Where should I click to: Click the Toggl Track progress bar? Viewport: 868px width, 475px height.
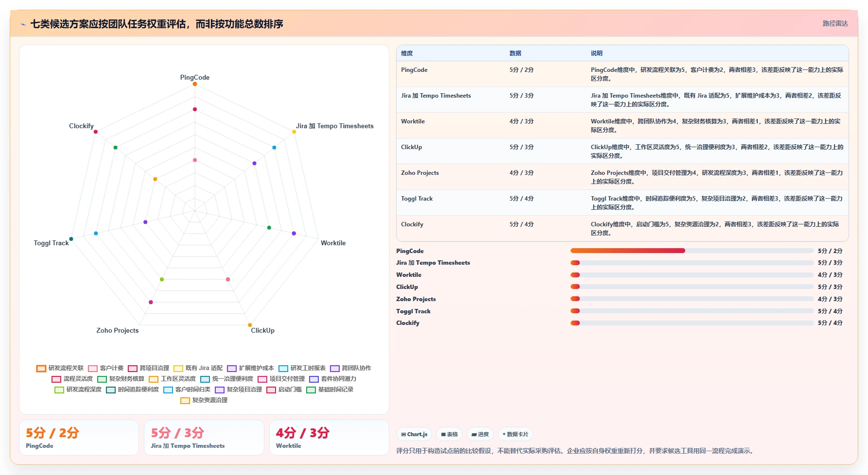pyautogui.click(x=692, y=311)
